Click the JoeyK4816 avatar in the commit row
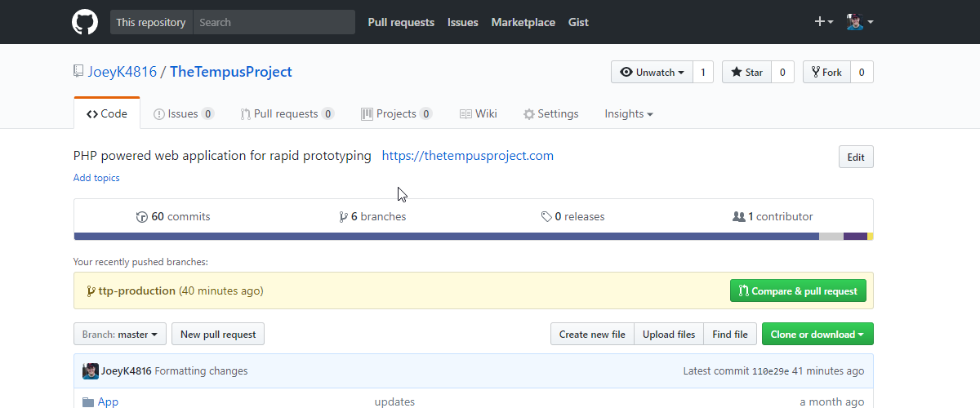 [x=91, y=371]
